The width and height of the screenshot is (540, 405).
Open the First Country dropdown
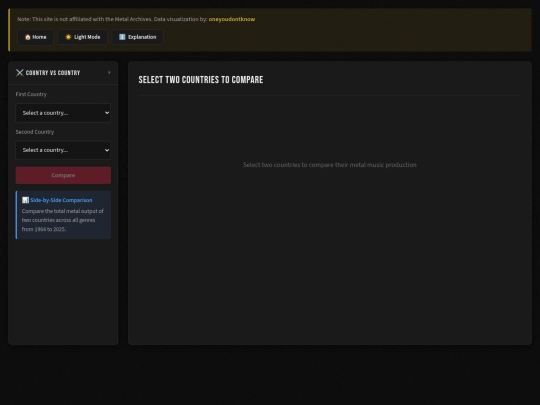click(x=63, y=113)
